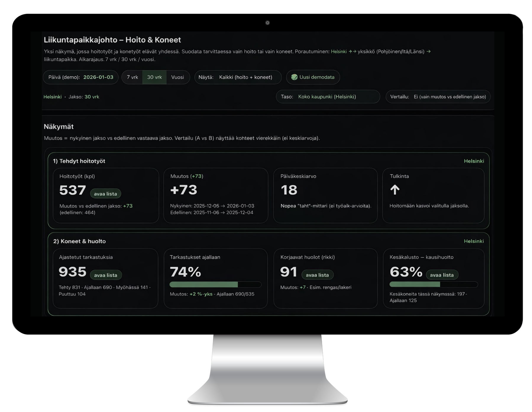This screenshot has width=532, height=412.
Task: Click Helsinki breadcrumb beside Jakso
Action: pyautogui.click(x=53, y=97)
